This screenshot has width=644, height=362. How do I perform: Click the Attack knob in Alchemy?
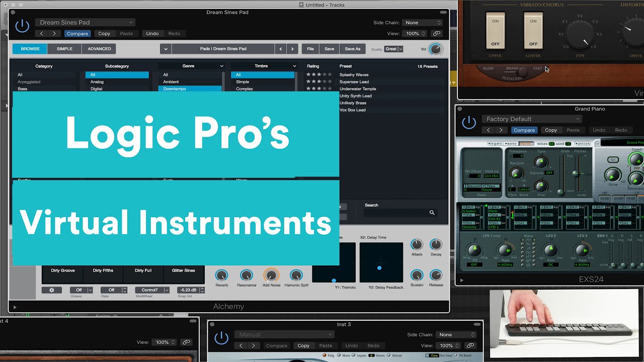click(417, 244)
